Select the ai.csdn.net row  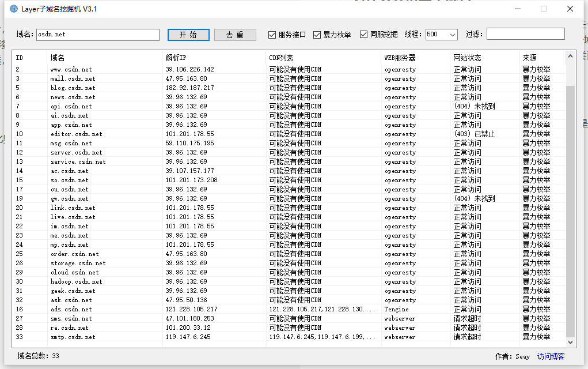[x=289, y=116]
